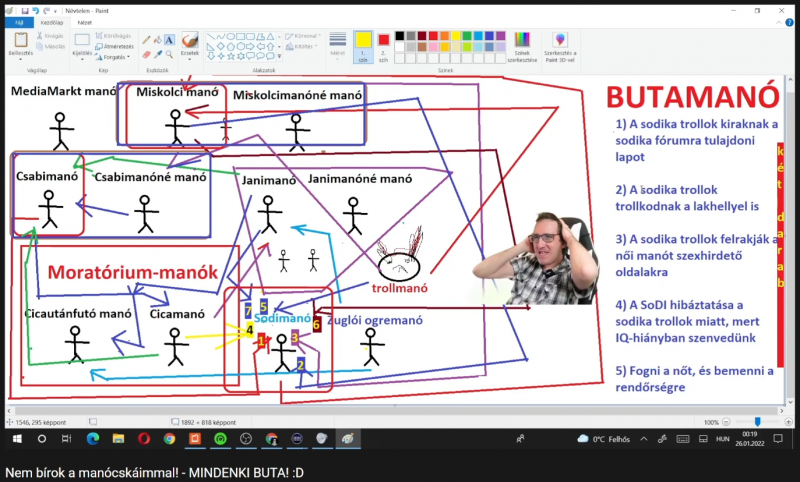The image size is (800, 482).
Task: Click the Undo arrow in title bar
Action: (35, 10)
